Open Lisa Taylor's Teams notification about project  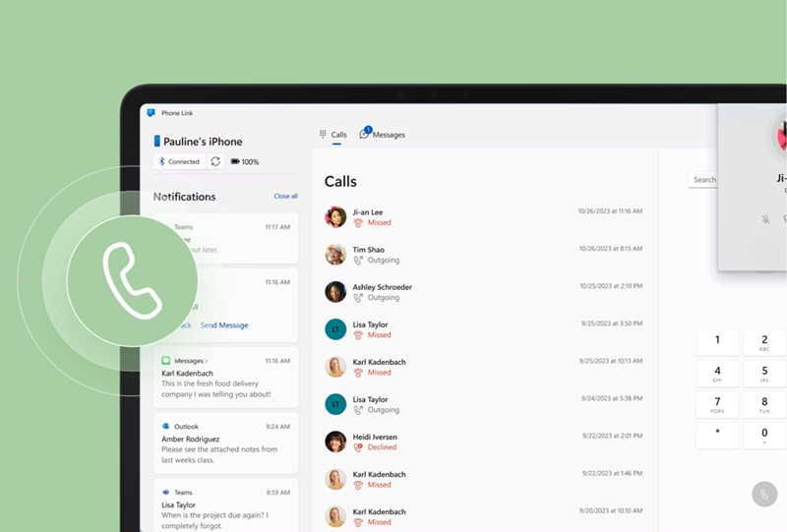[226, 505]
